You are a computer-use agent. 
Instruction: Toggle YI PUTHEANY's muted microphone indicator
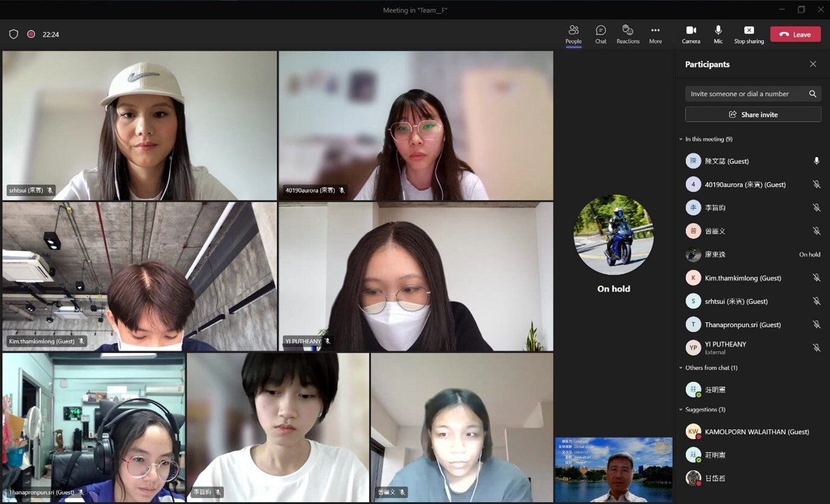coord(817,347)
